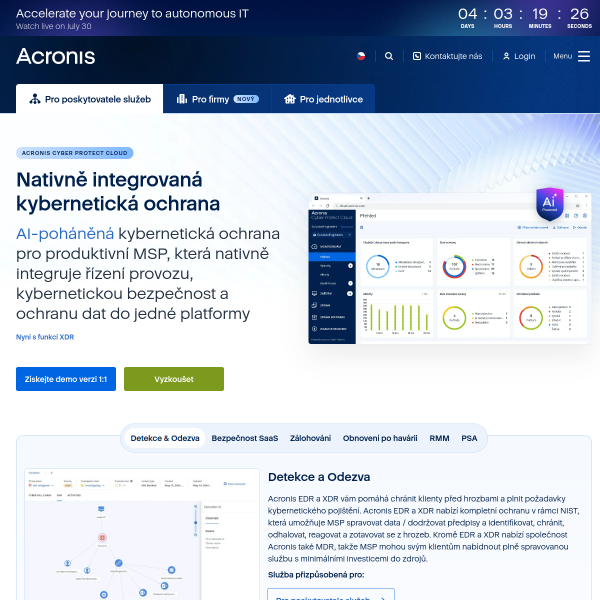Switch to Pro poskytovatele služeb tab
This screenshot has width=600, height=600.
point(90,99)
